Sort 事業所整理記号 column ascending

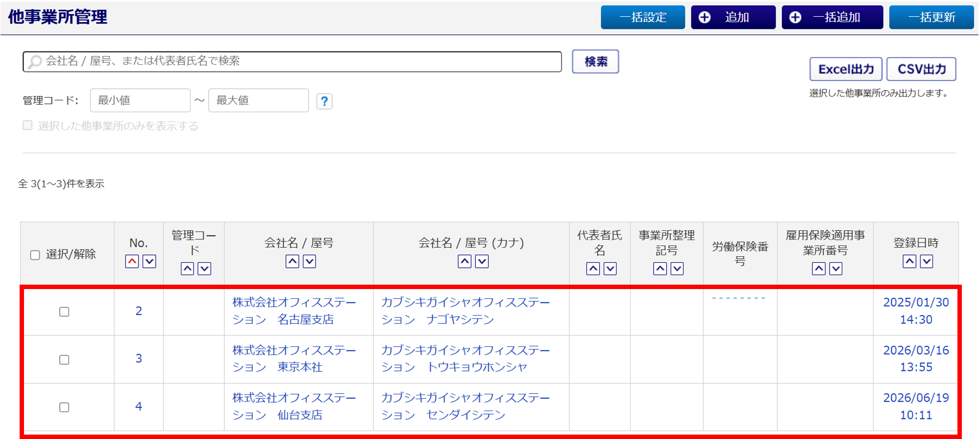[660, 268]
